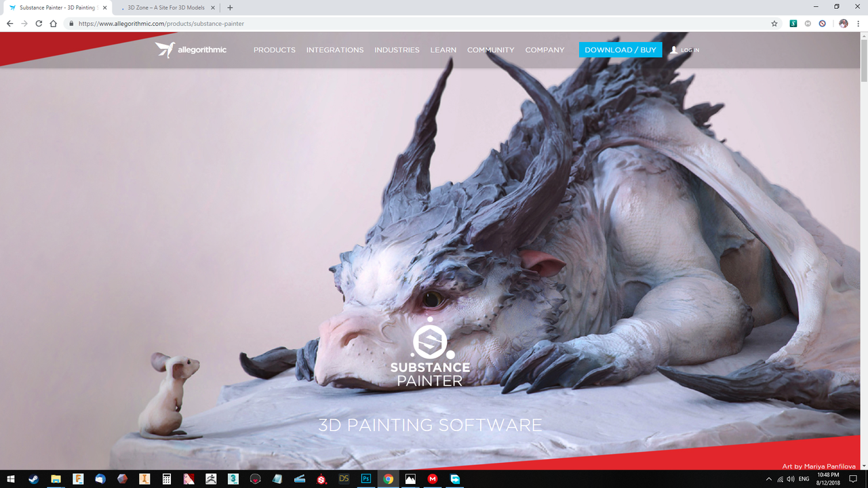Open Substance Painter from the taskbar
The width and height of the screenshot is (868, 488).
321,479
